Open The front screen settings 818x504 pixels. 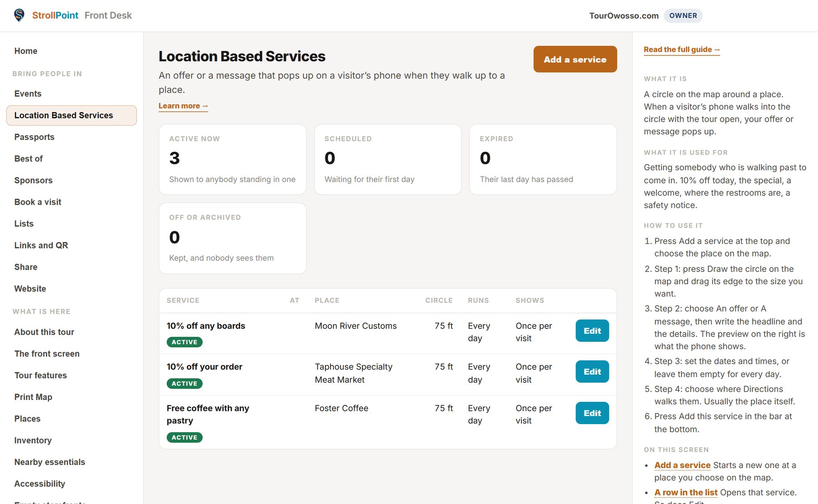[x=47, y=354]
